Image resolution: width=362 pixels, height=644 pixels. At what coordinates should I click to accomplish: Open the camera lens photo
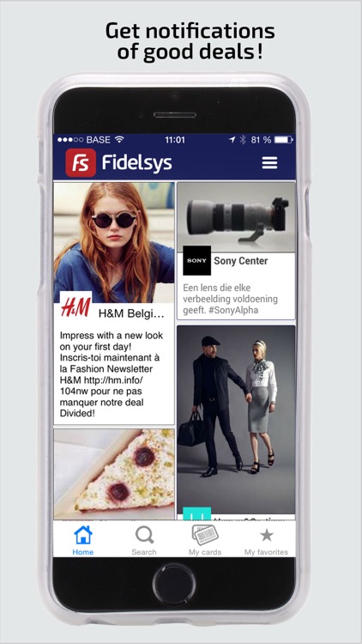click(x=237, y=217)
